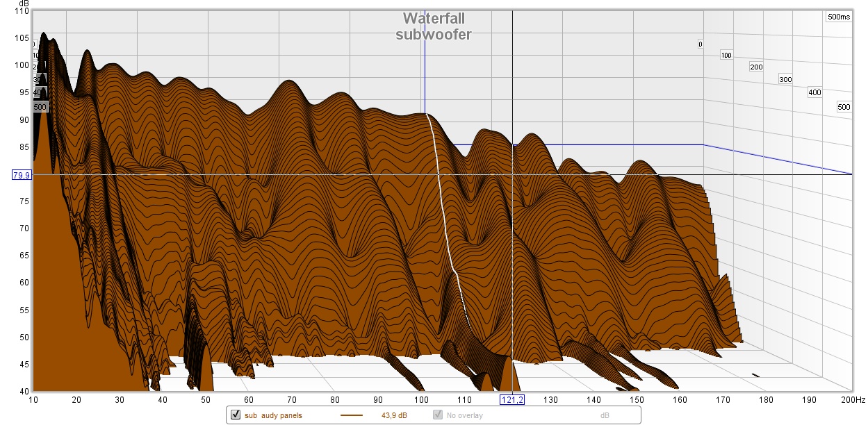Click the '40' dB axis label

[x=24, y=391]
